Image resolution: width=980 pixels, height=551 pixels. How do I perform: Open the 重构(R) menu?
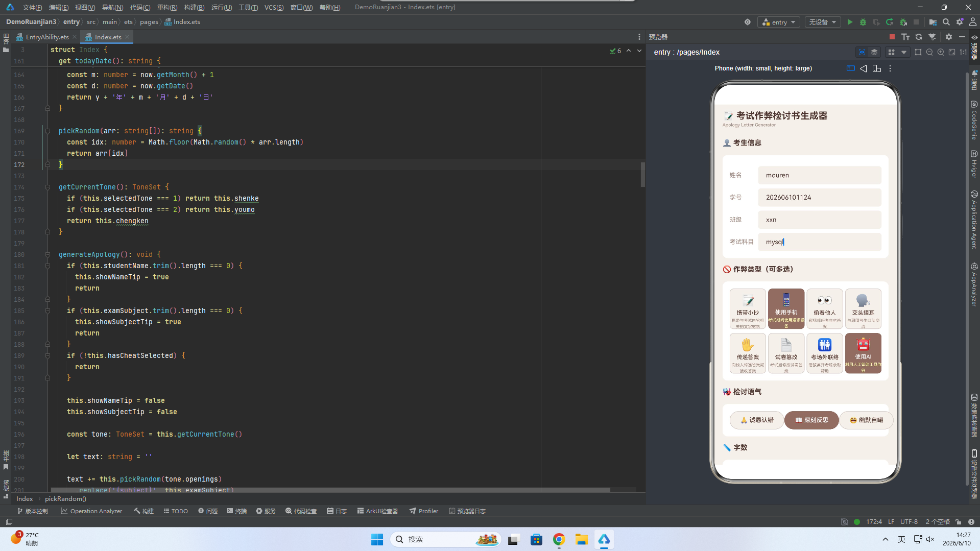point(167,7)
